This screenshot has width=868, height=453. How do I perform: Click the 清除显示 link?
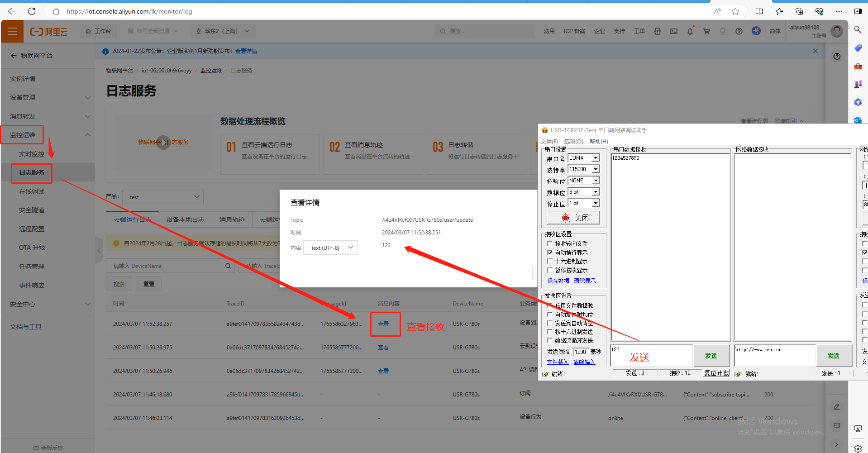point(585,281)
